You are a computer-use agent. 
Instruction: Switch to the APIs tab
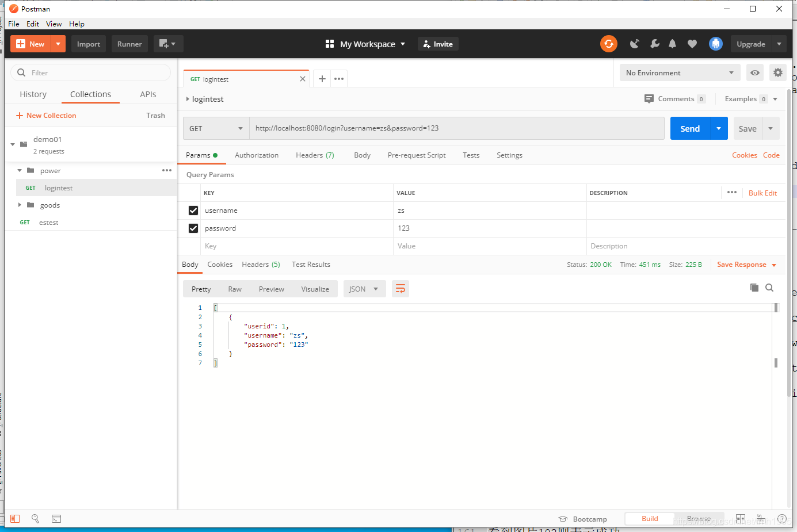(x=148, y=94)
